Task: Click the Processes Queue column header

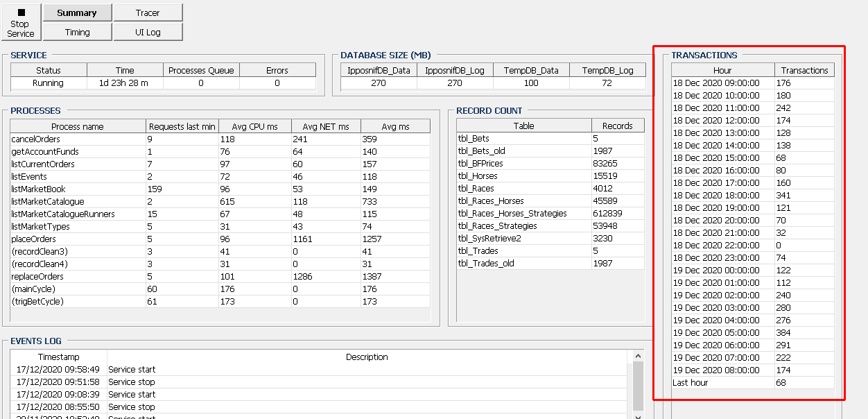Action: (202, 70)
